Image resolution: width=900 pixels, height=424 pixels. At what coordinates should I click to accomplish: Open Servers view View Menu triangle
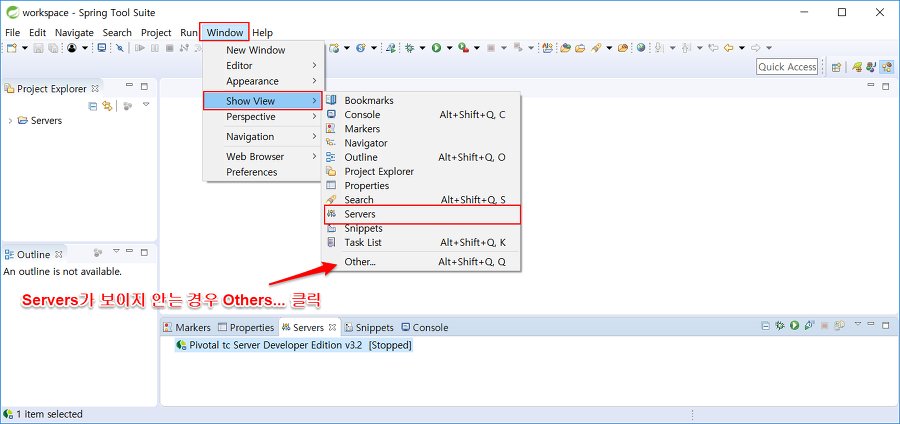[x=858, y=324]
